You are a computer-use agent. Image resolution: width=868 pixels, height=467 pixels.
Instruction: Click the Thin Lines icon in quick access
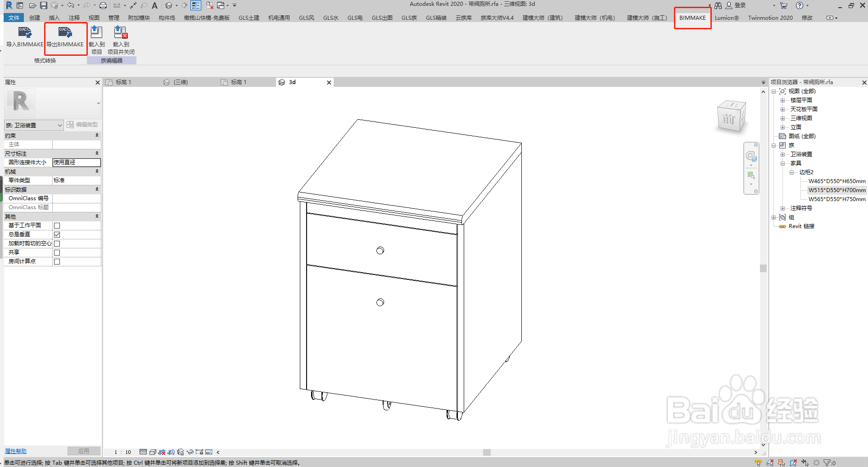point(196,5)
